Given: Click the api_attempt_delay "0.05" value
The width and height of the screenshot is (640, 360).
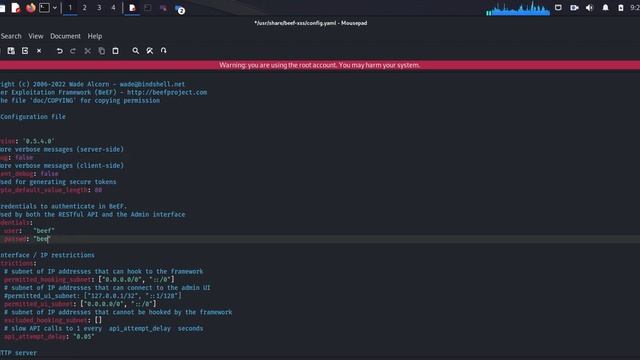Looking at the screenshot, I should [84, 337].
